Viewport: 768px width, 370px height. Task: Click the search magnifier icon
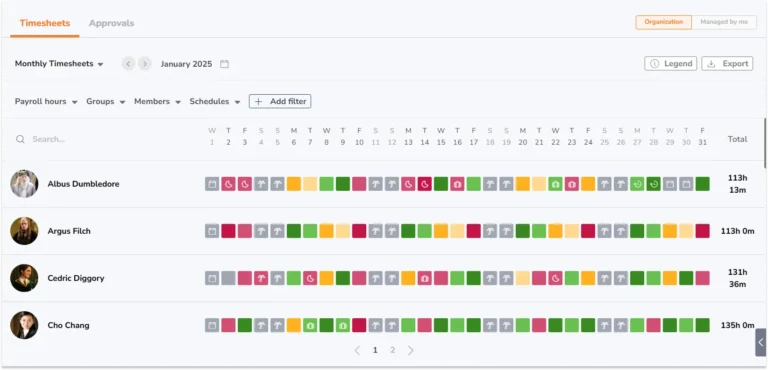point(20,139)
